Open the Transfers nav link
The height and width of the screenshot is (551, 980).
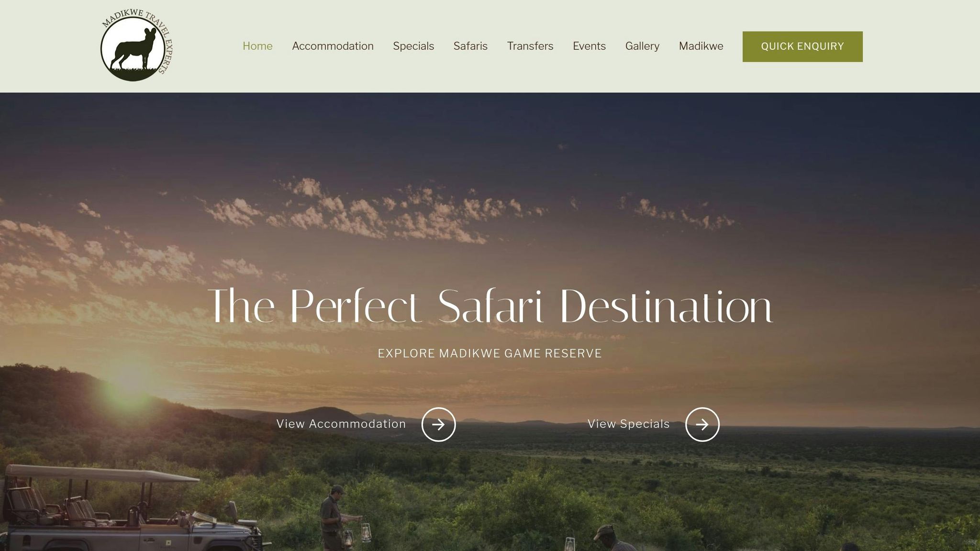(x=530, y=46)
